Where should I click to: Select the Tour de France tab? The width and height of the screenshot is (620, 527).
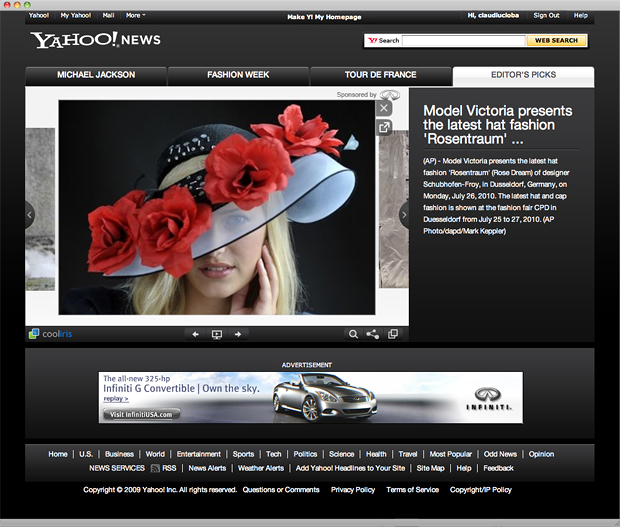click(381, 75)
